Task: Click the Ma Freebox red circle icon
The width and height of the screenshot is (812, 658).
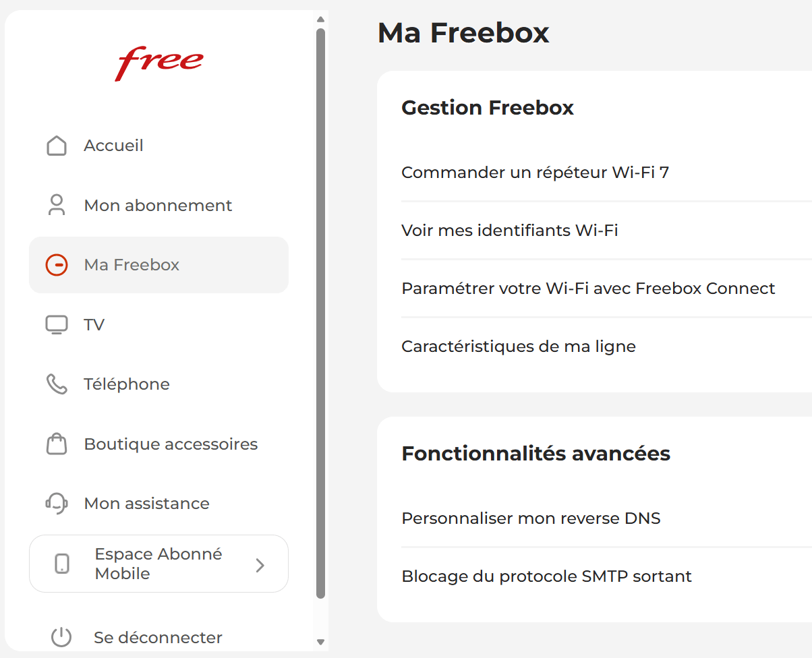Action: coord(57,265)
